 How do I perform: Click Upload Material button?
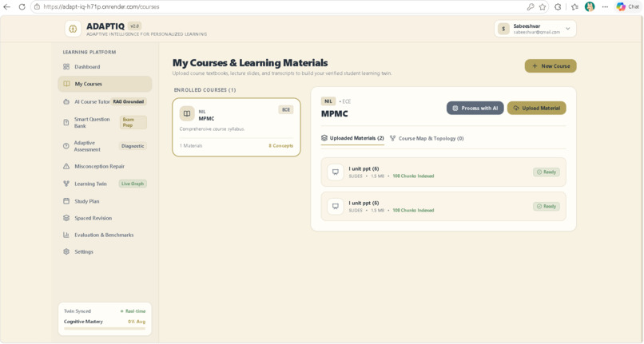536,108
